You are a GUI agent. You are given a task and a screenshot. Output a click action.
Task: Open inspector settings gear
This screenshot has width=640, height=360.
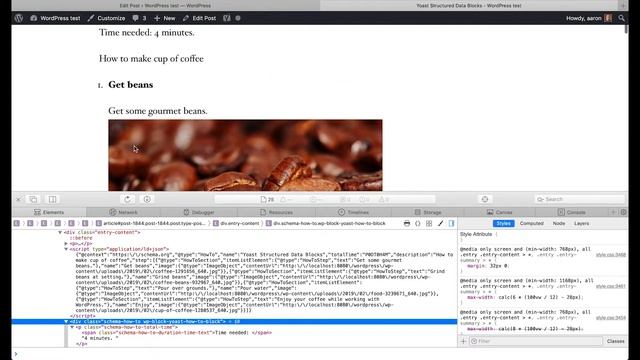coord(623,212)
